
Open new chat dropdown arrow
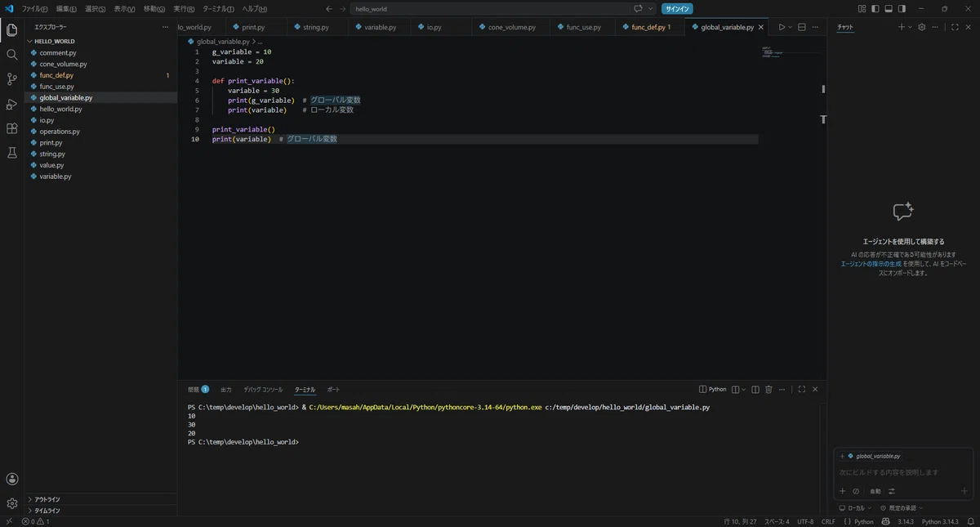point(910,27)
